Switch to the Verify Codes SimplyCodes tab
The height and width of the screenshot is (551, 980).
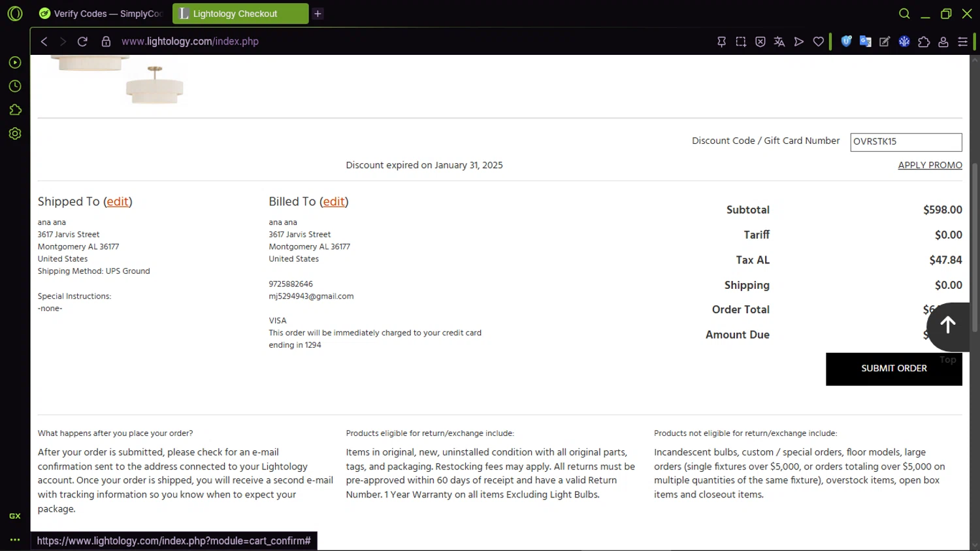101,14
